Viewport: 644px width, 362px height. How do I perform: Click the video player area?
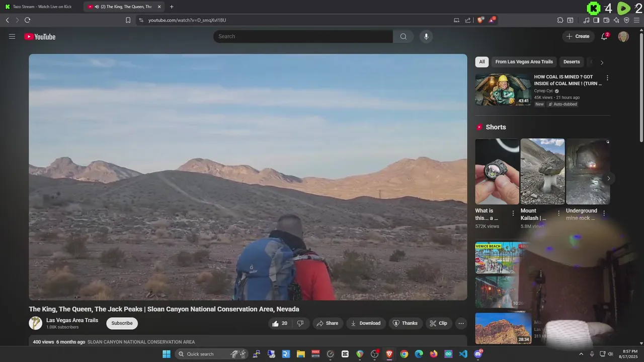click(248, 177)
